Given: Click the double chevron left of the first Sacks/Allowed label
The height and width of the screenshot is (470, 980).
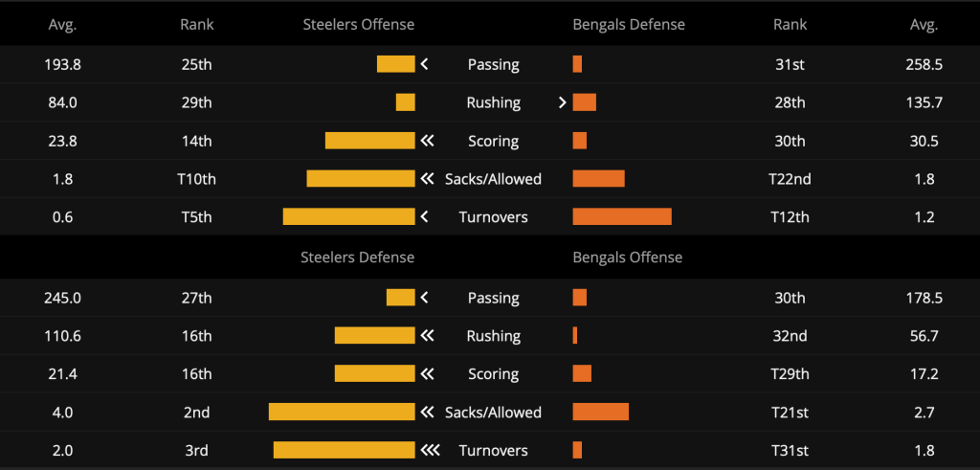Looking at the screenshot, I should click(x=427, y=179).
